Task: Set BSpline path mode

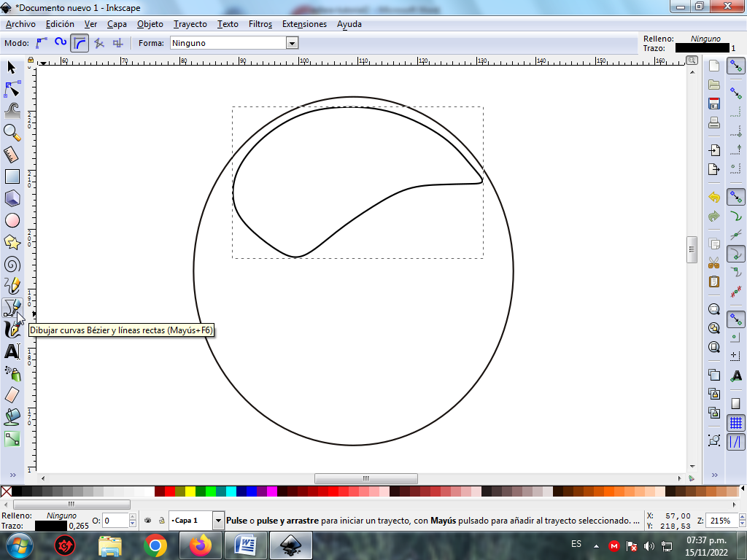Action: point(79,43)
